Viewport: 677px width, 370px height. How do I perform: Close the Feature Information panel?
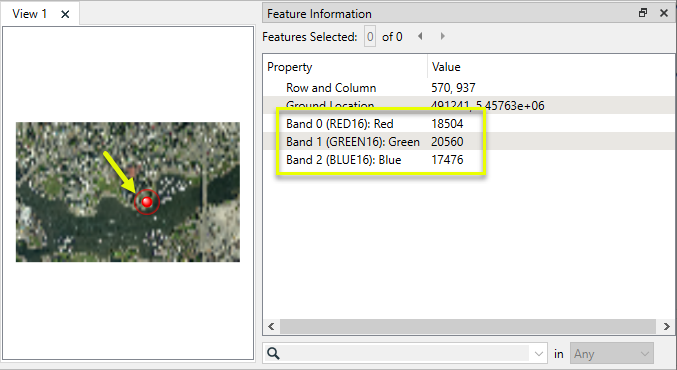664,13
